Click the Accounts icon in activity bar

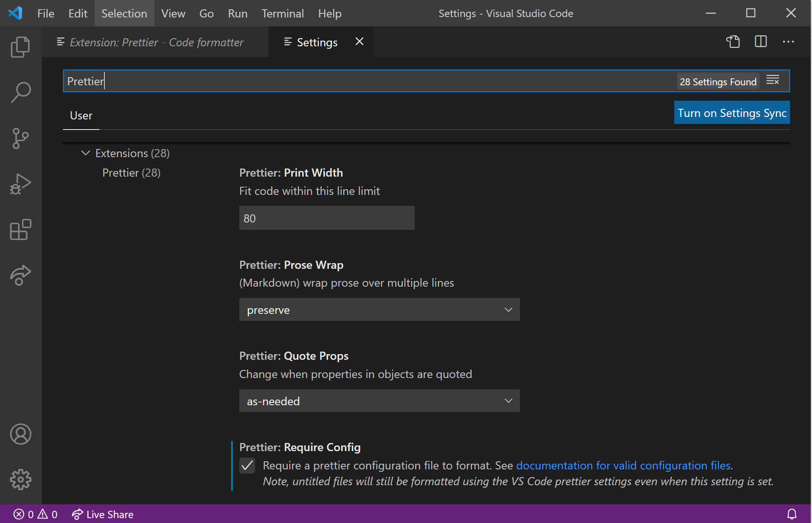(20, 434)
